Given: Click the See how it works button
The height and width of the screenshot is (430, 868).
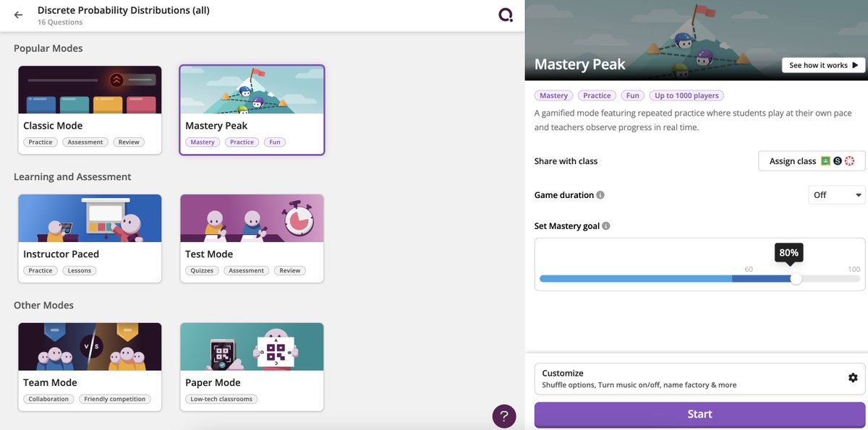Looking at the screenshot, I should (x=823, y=65).
